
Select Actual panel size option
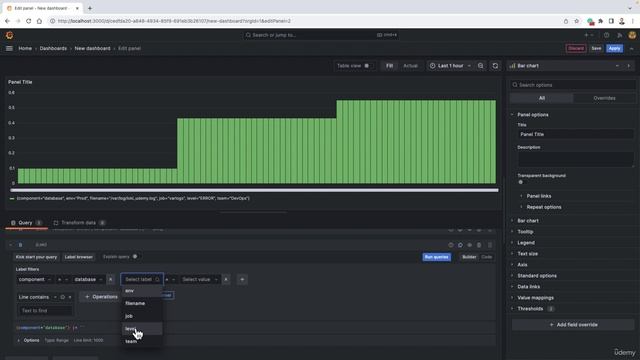coord(410,66)
